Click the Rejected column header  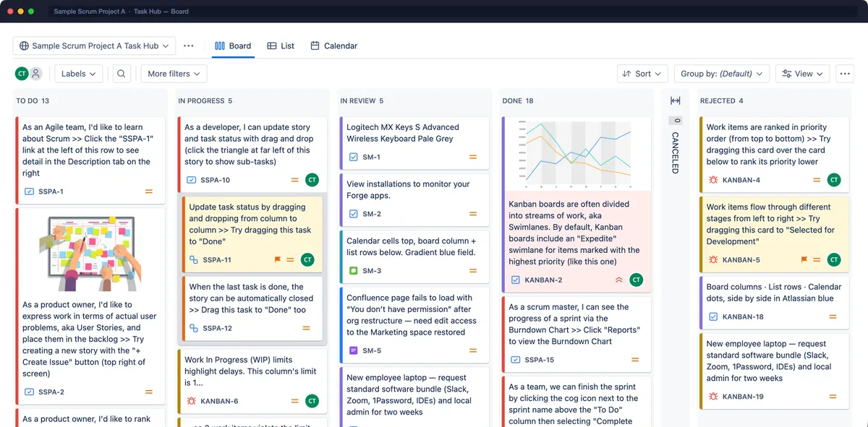point(721,100)
